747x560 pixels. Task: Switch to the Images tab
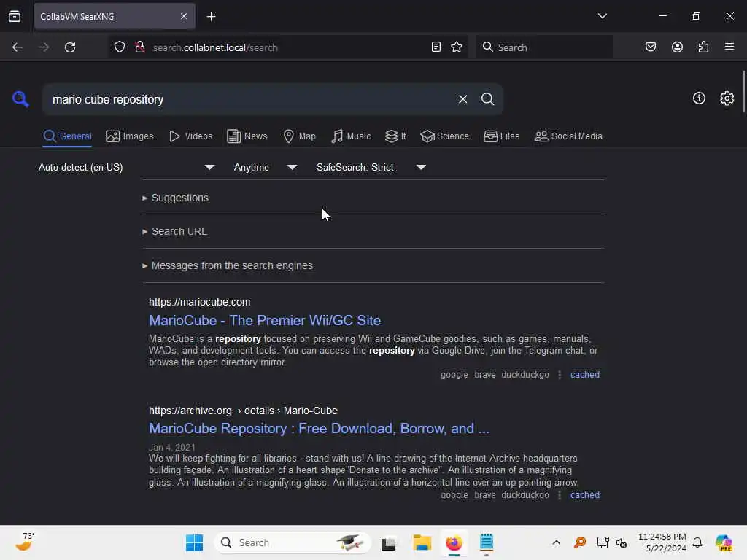point(130,136)
